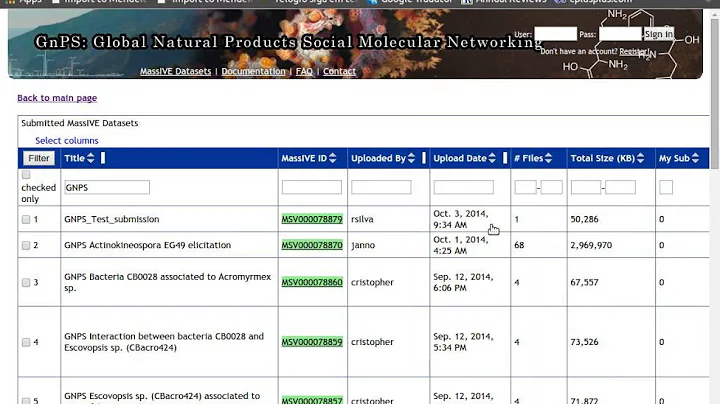
Task: Grab Upload Date column resize handle
Action: click(x=505, y=158)
